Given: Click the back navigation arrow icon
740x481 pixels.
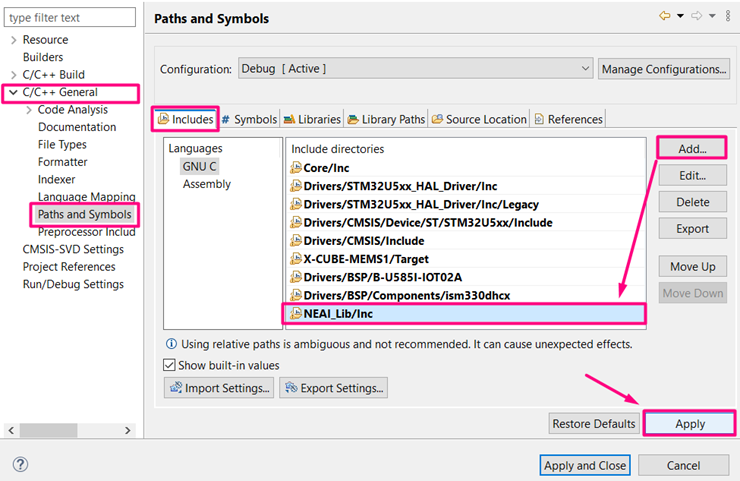Looking at the screenshot, I should coord(664,16).
